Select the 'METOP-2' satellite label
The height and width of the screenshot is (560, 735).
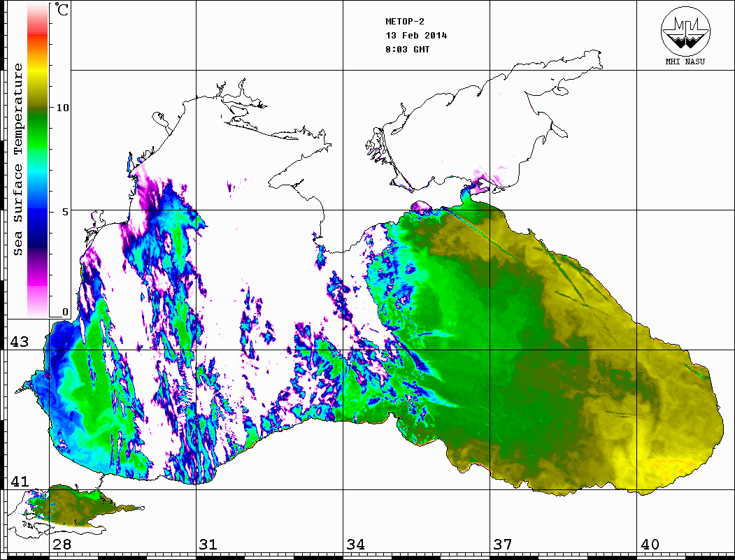(x=405, y=22)
